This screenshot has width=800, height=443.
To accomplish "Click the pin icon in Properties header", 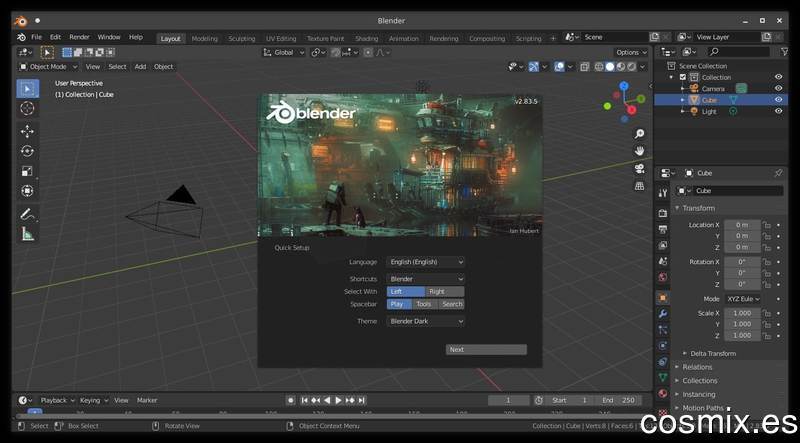I will point(778,173).
